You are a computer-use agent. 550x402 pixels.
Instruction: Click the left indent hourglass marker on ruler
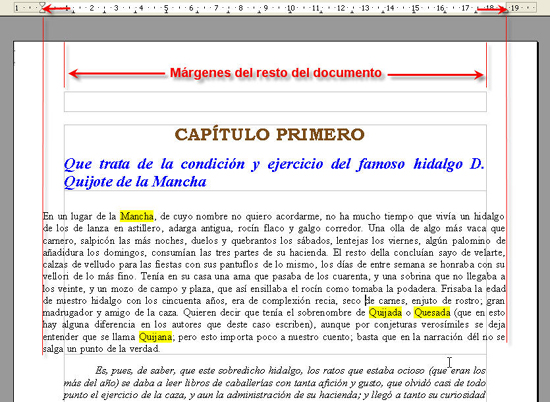tap(42, 8)
